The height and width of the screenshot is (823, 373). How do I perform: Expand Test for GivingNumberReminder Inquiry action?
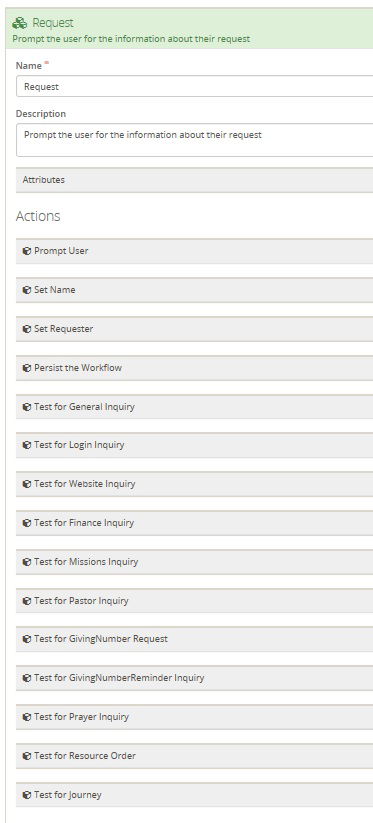tap(194, 678)
